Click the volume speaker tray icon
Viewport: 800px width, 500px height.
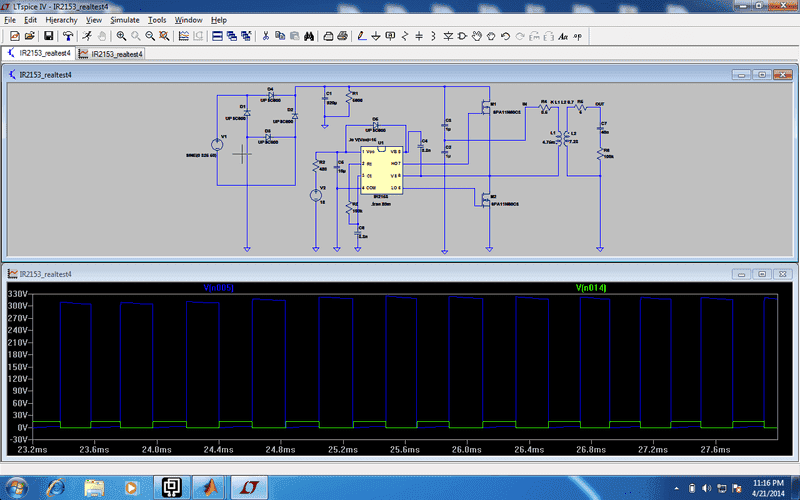click(707, 488)
